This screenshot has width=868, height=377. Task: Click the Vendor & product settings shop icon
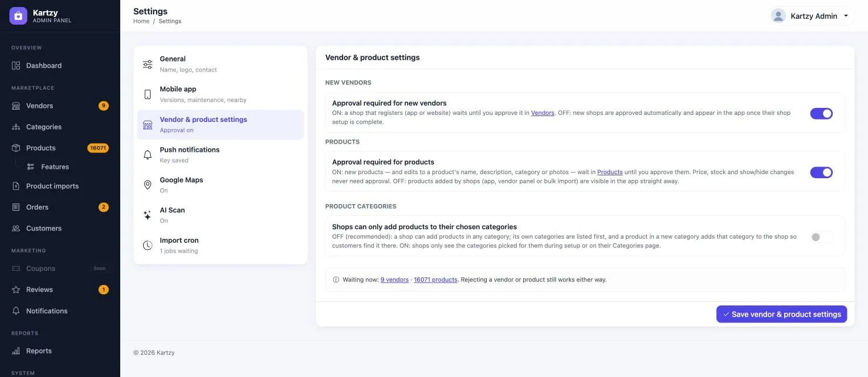pyautogui.click(x=148, y=125)
